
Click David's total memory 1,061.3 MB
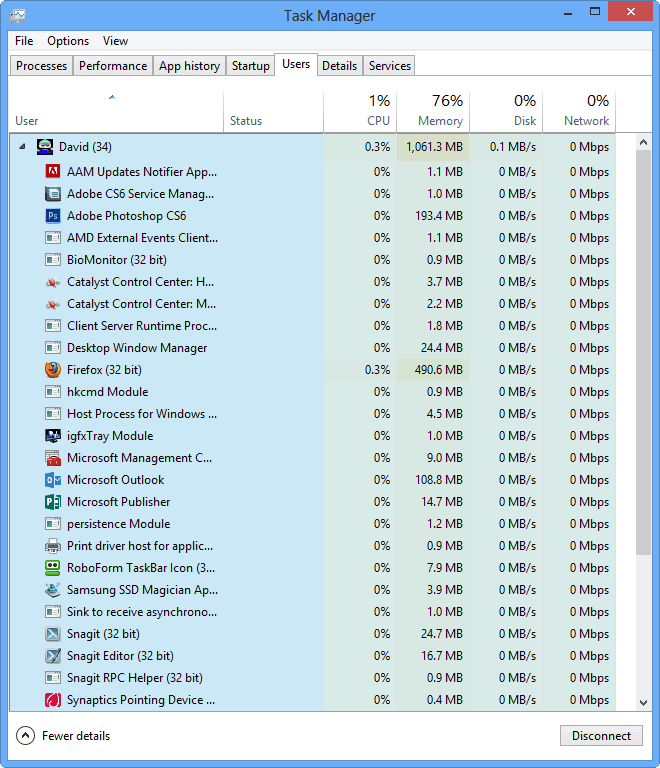click(434, 147)
